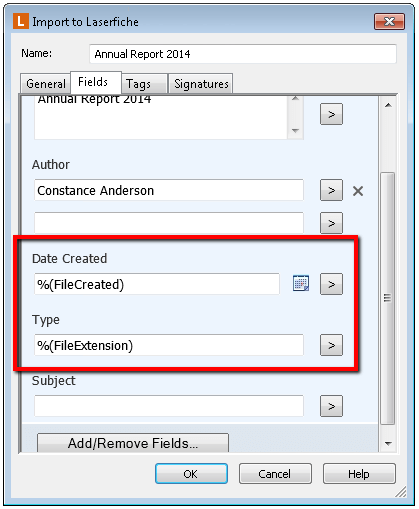Open token menu for Annual Report text box

(x=331, y=114)
